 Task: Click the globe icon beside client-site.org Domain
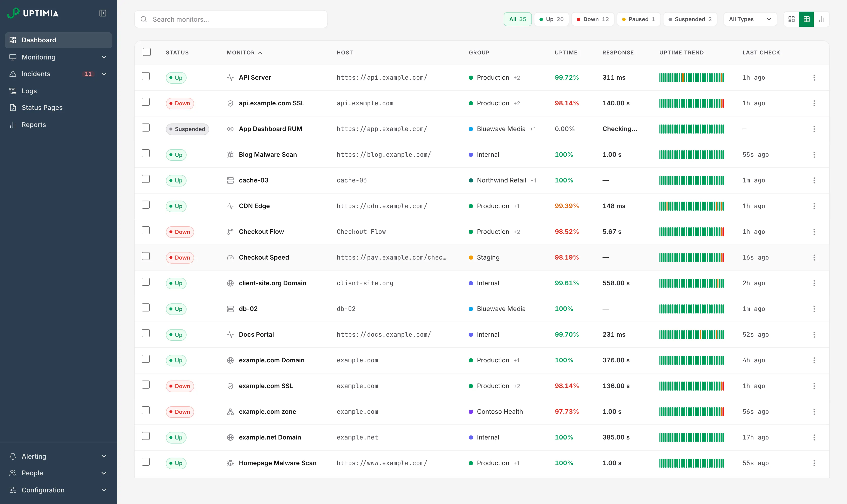230,283
